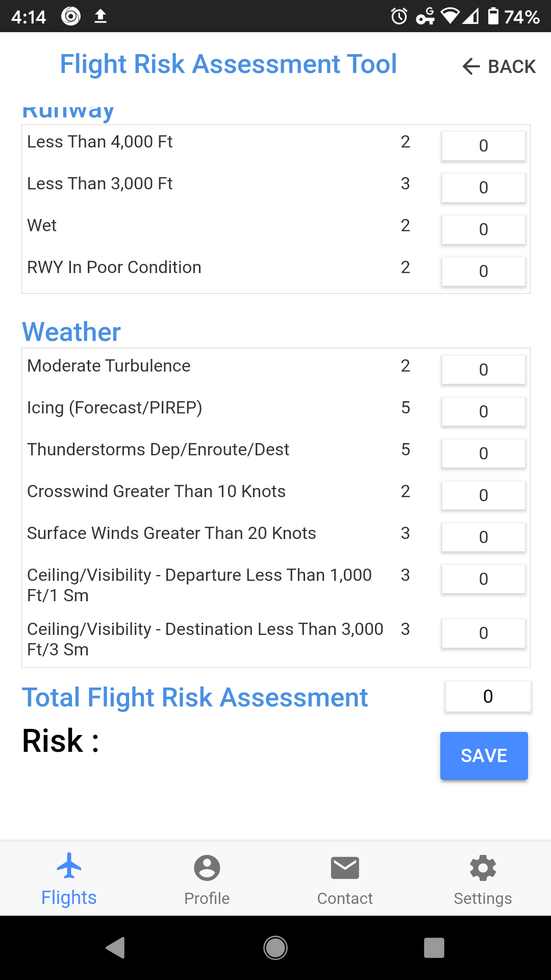
Task: Select the Icing (Forecast/PIREP) score field
Action: point(484,412)
